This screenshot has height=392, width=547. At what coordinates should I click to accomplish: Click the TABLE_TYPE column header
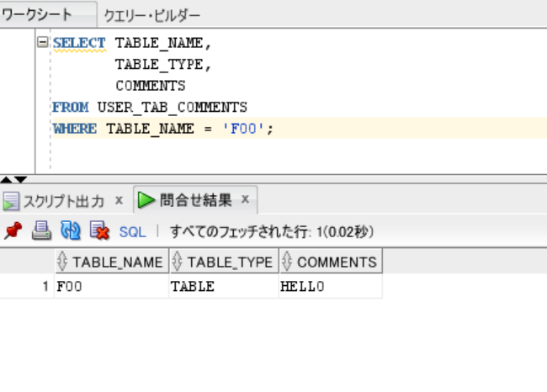pyautogui.click(x=230, y=262)
